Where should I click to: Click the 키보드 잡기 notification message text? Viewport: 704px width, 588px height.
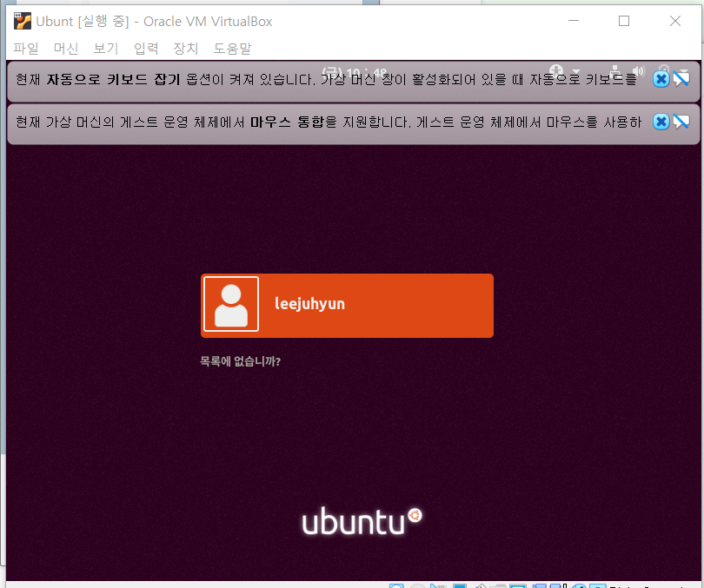327,79
